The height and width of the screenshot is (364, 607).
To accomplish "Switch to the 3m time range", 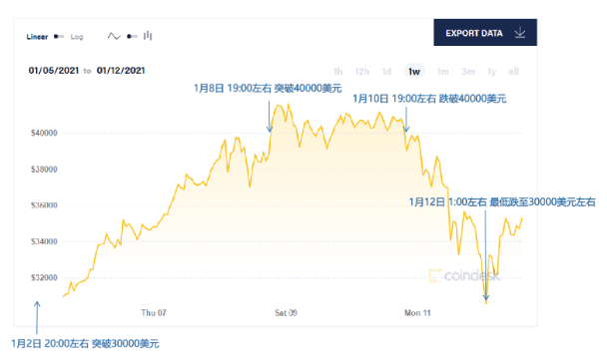I will [468, 72].
